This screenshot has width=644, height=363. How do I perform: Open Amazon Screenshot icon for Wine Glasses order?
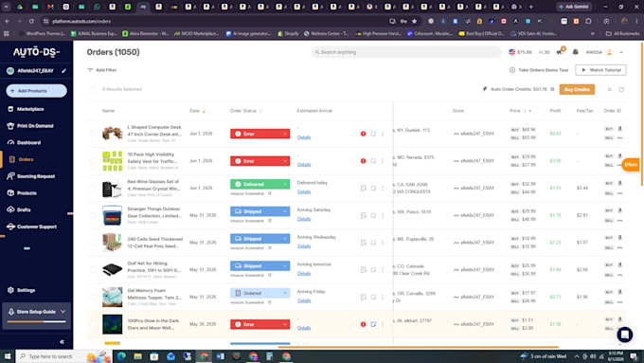click(270, 193)
